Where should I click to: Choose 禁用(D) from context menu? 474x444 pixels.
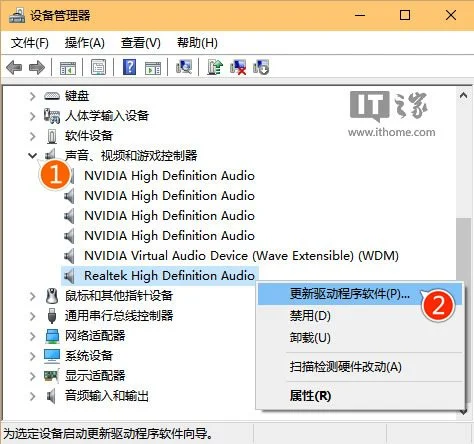click(360, 316)
